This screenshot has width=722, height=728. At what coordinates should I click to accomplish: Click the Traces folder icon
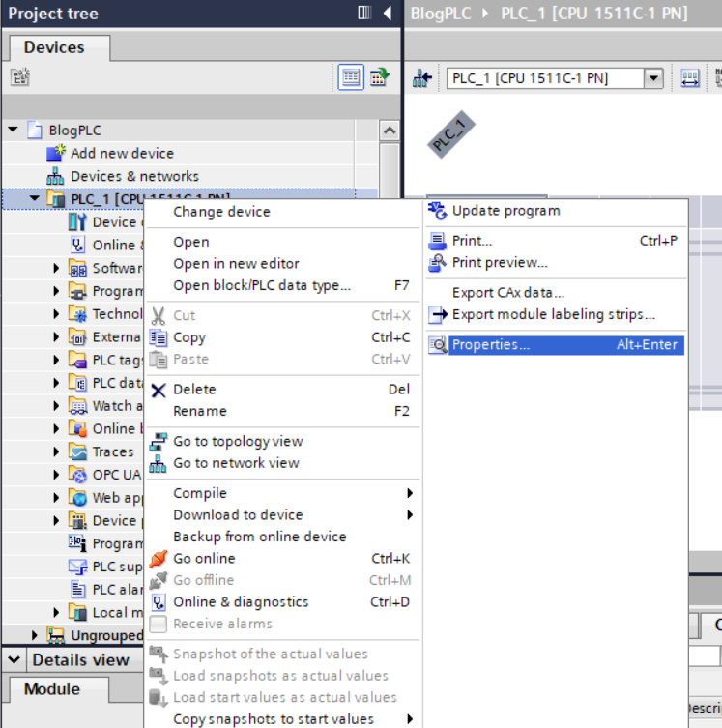click(x=77, y=451)
